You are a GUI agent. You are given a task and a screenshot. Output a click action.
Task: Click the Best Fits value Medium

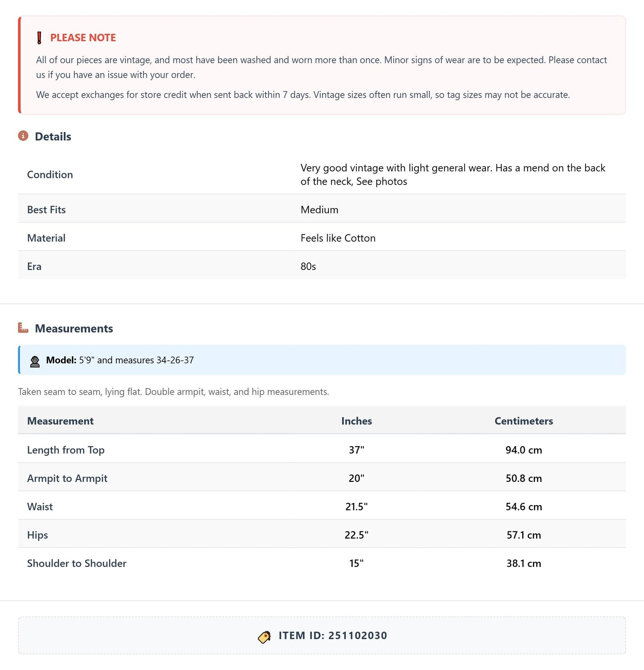click(320, 210)
